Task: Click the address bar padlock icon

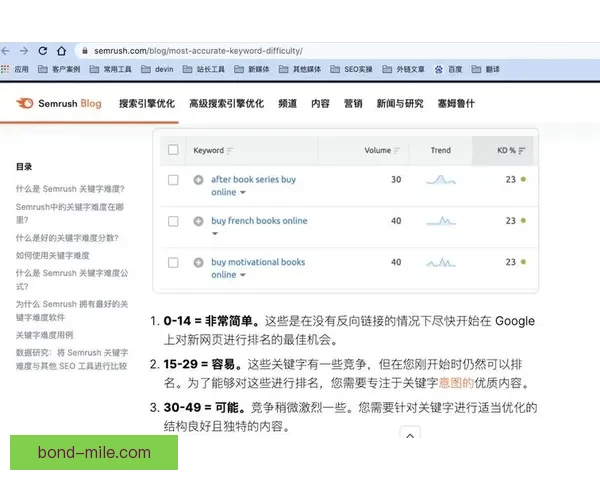Action: [x=85, y=51]
